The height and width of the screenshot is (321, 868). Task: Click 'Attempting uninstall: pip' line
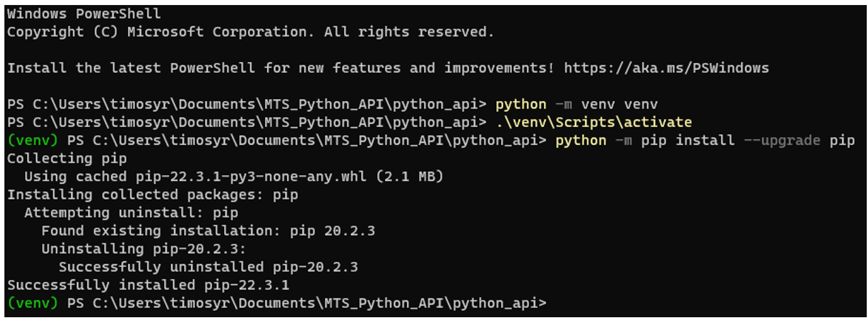(131, 213)
